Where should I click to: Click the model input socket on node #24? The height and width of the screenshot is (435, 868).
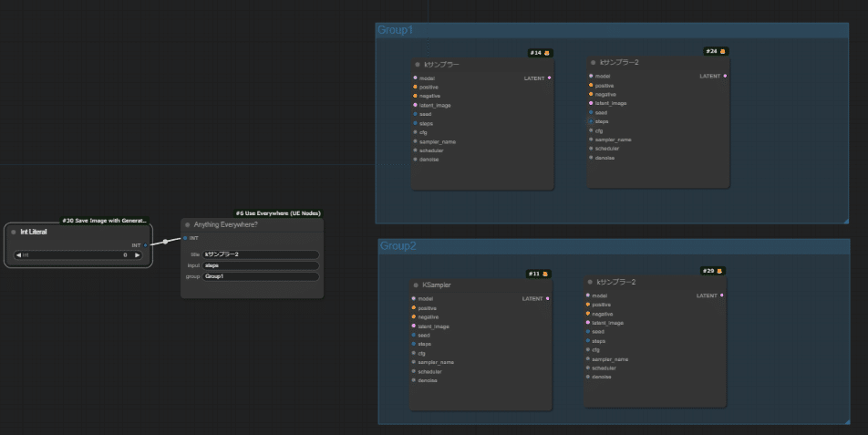click(x=591, y=76)
